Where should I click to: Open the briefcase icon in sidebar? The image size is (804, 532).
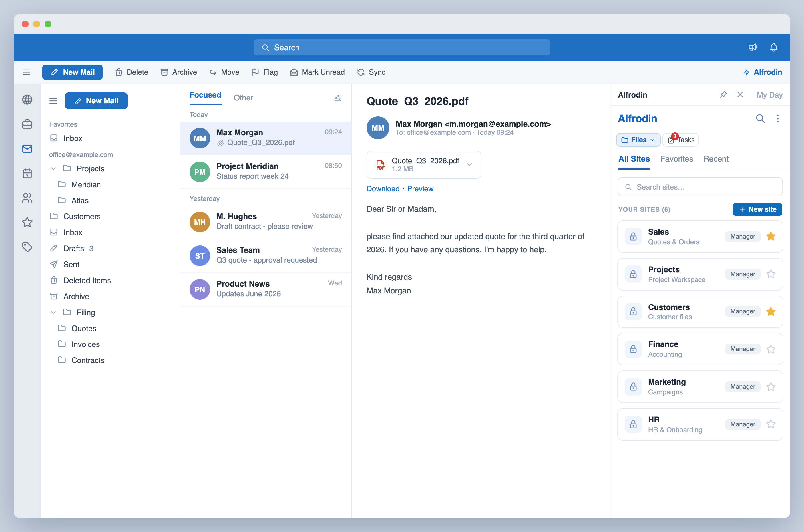(27, 124)
